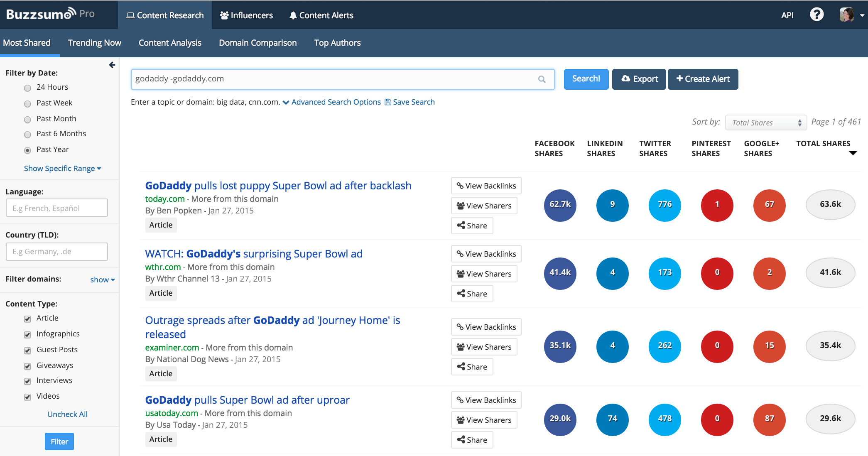Click LinkedIn shares circle showing 74

612,419
